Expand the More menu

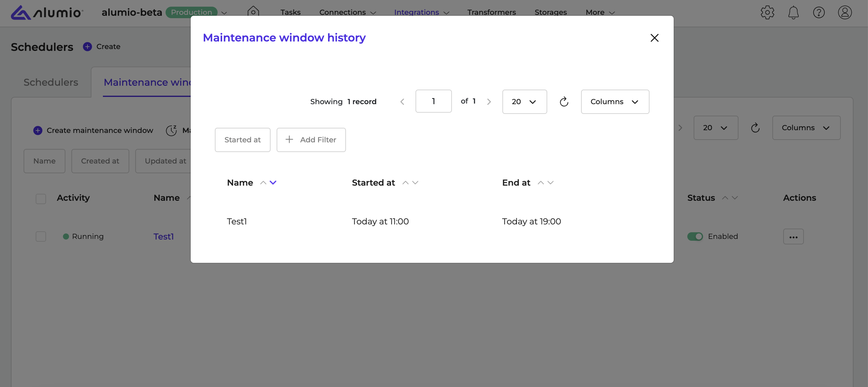click(600, 12)
